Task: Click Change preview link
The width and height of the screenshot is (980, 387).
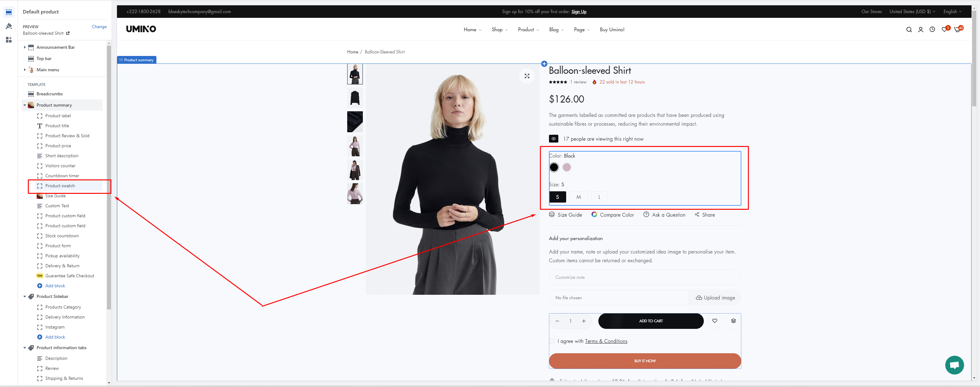Action: [x=99, y=27]
